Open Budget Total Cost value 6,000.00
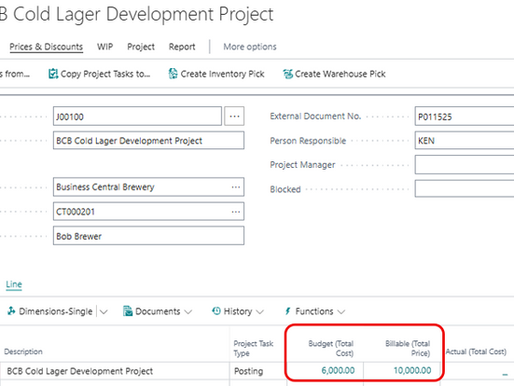The image size is (514, 386). pos(338,370)
